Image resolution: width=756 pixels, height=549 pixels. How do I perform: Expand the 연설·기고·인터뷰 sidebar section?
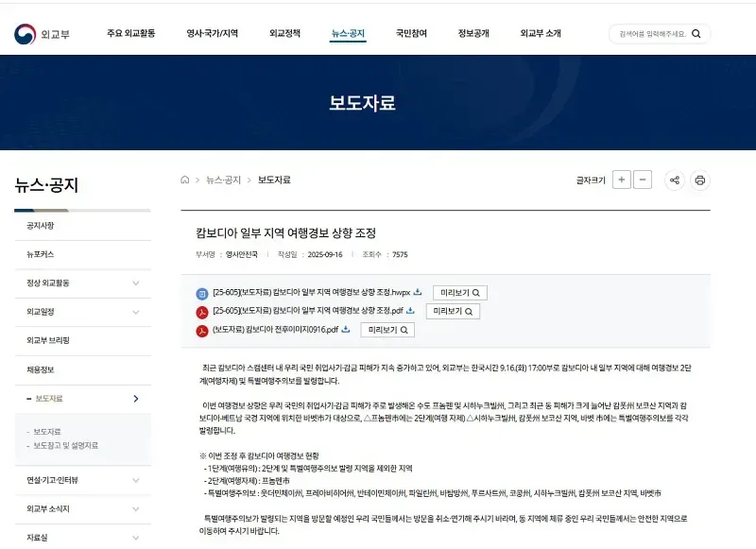point(135,480)
